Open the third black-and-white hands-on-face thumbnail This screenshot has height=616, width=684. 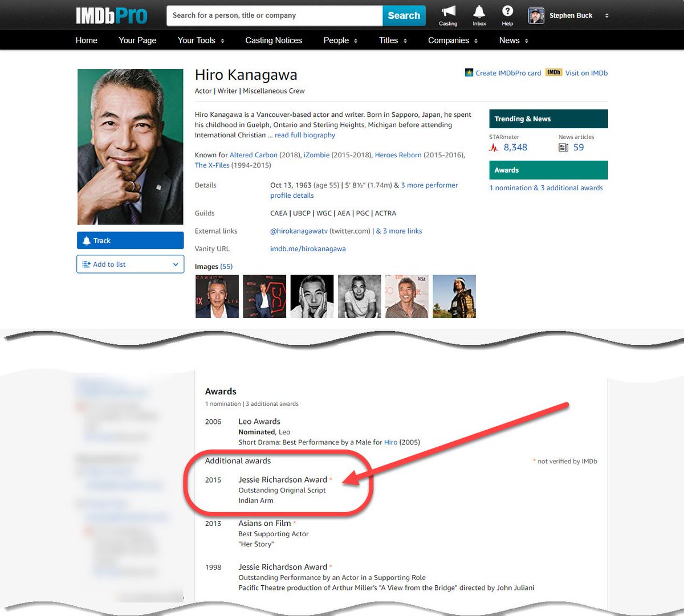(x=312, y=296)
